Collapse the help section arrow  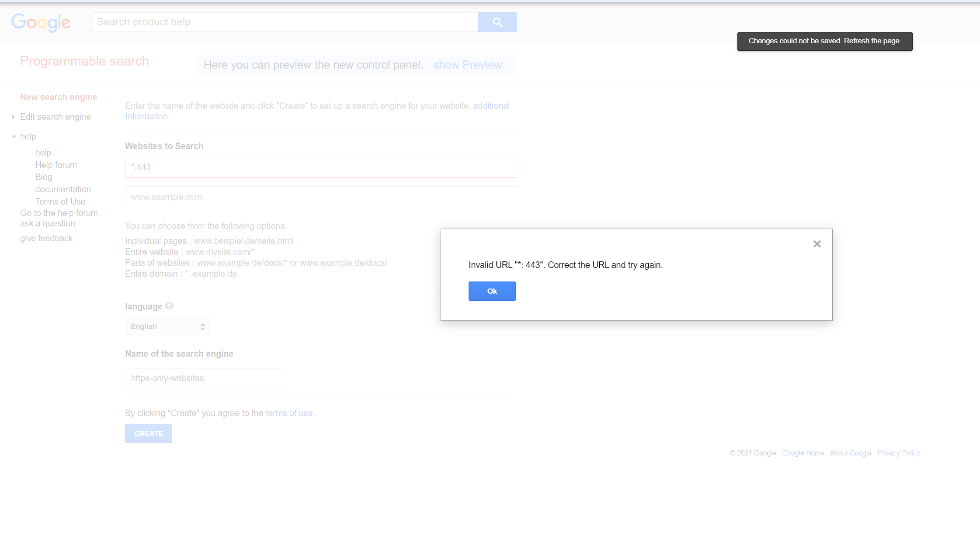(x=14, y=137)
